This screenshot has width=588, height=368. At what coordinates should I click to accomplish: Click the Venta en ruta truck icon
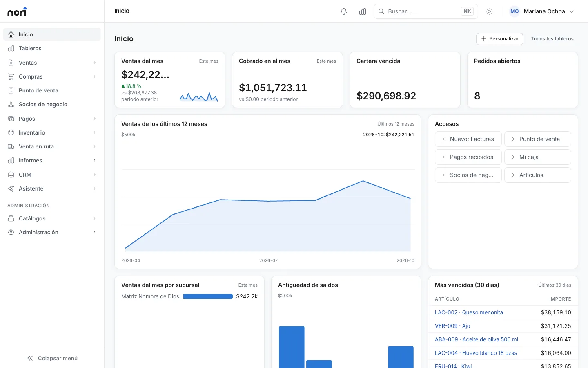click(x=11, y=146)
